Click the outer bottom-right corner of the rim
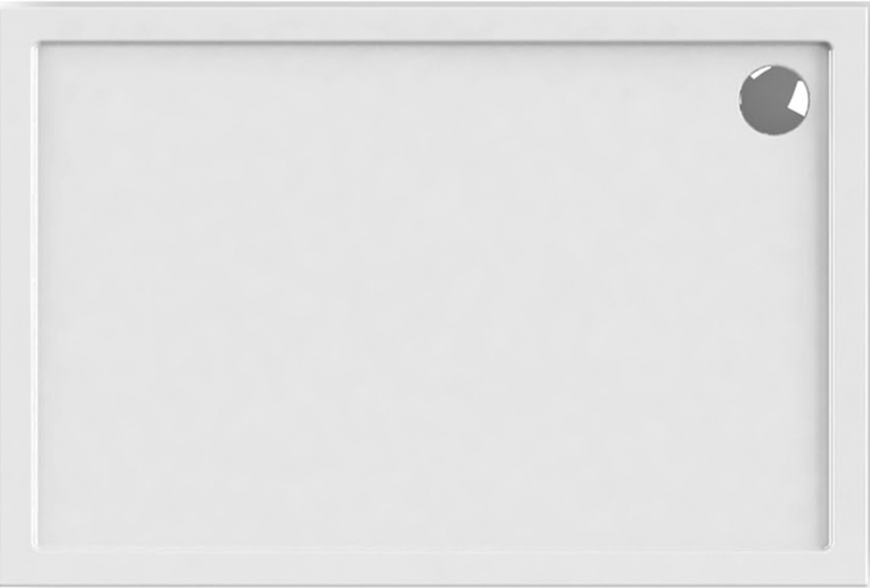Viewport: 870px width, 588px height. pos(865,581)
